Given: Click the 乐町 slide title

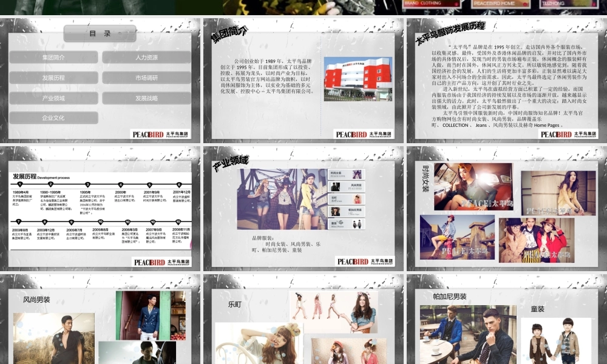Looking at the screenshot, I should coord(234,305).
